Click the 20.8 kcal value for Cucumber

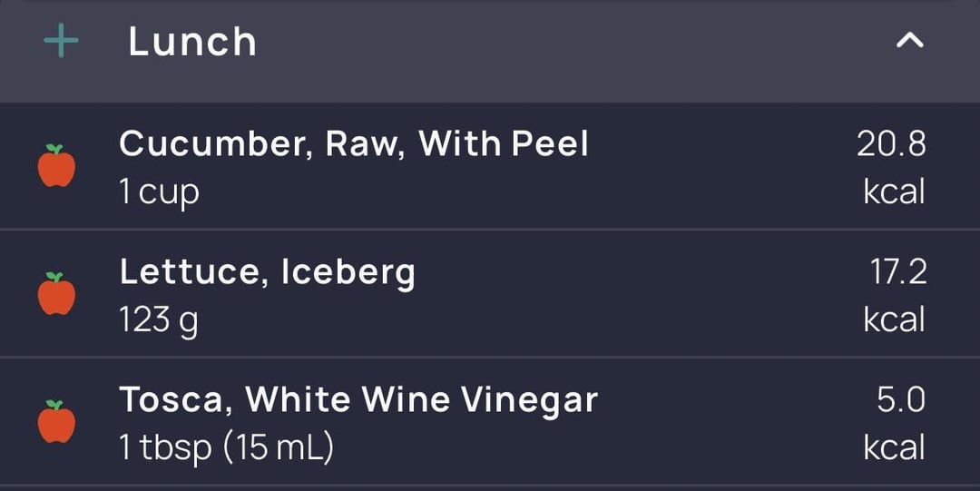coord(891,144)
